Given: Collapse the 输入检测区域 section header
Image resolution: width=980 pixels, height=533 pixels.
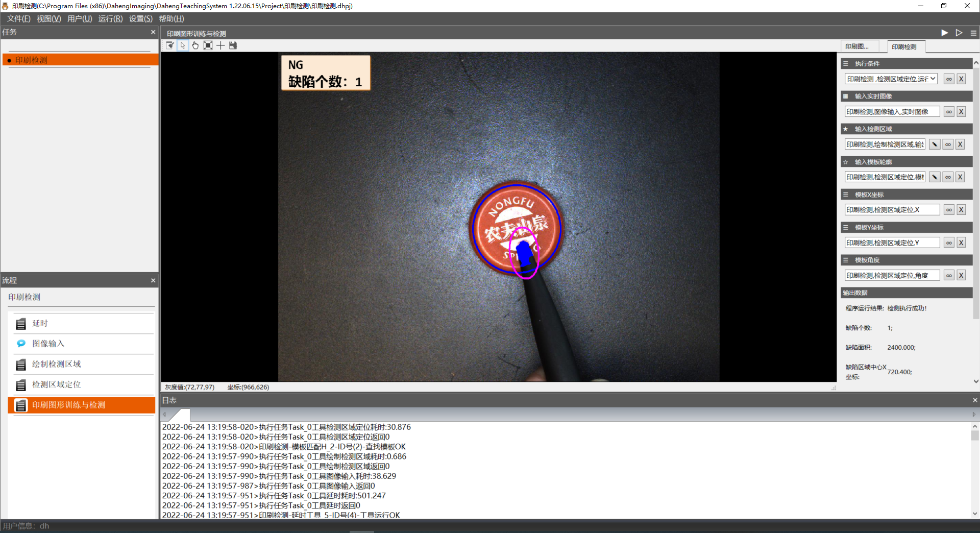Looking at the screenshot, I should (x=906, y=129).
